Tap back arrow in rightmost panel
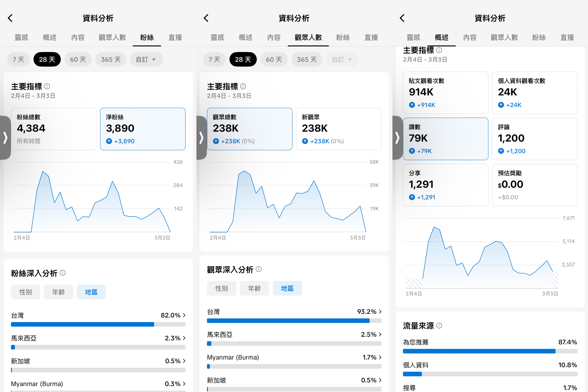Screen dimensions: 588x392 [x=402, y=18]
